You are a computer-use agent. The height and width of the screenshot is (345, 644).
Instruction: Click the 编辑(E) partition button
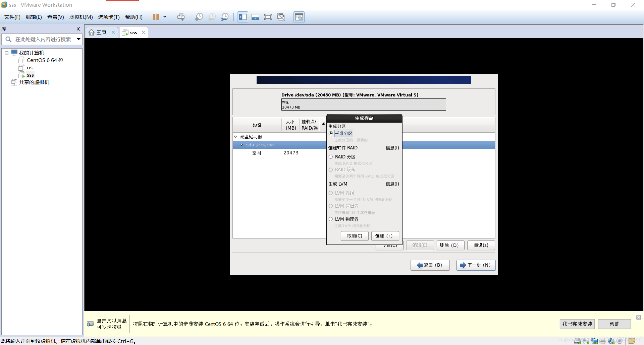[420, 245]
